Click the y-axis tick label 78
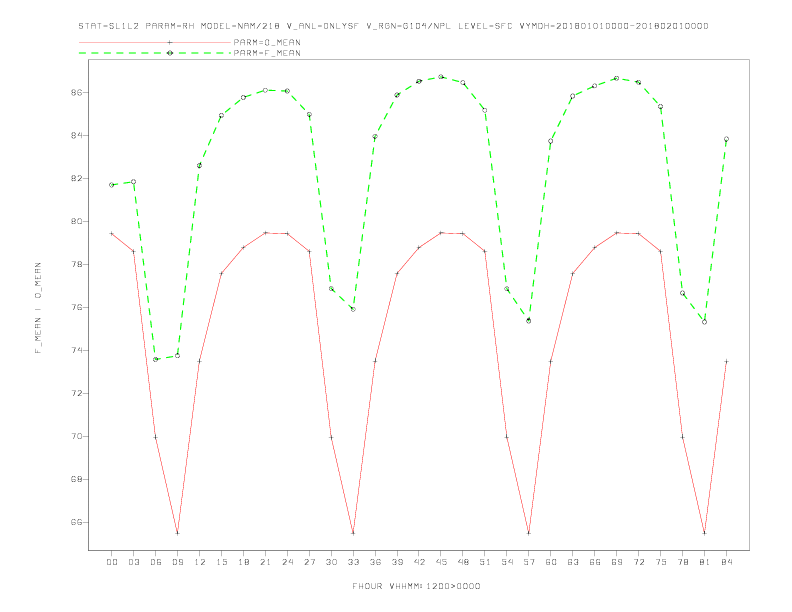Image resolution: width=792 pixels, height=612 pixels. 76,265
